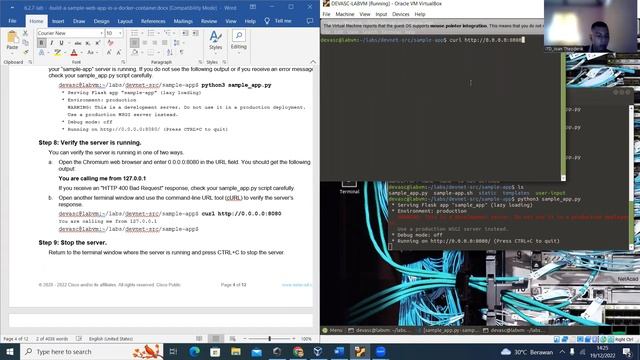Click the Zoom In plus button
This screenshot has height=360, width=640.
293,339
